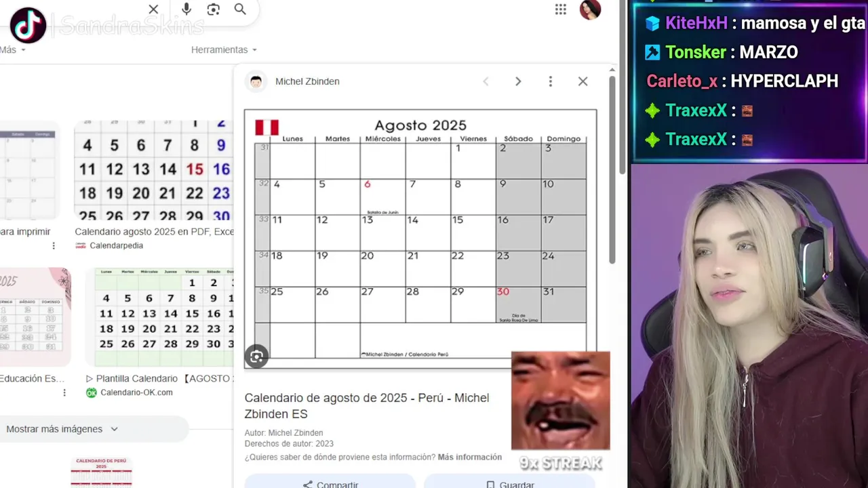Expand the Herramientas tools dropdown

[224, 50]
